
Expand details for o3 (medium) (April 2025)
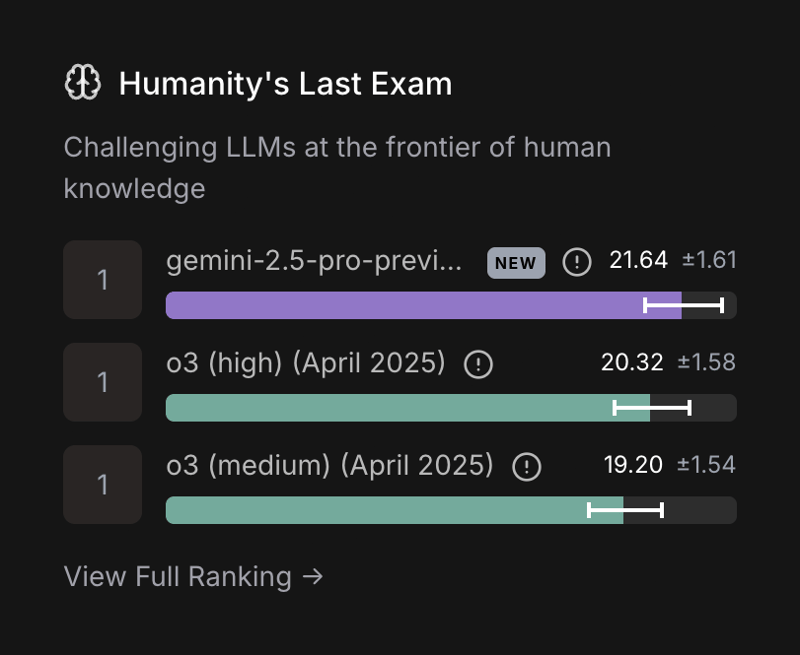(330, 466)
